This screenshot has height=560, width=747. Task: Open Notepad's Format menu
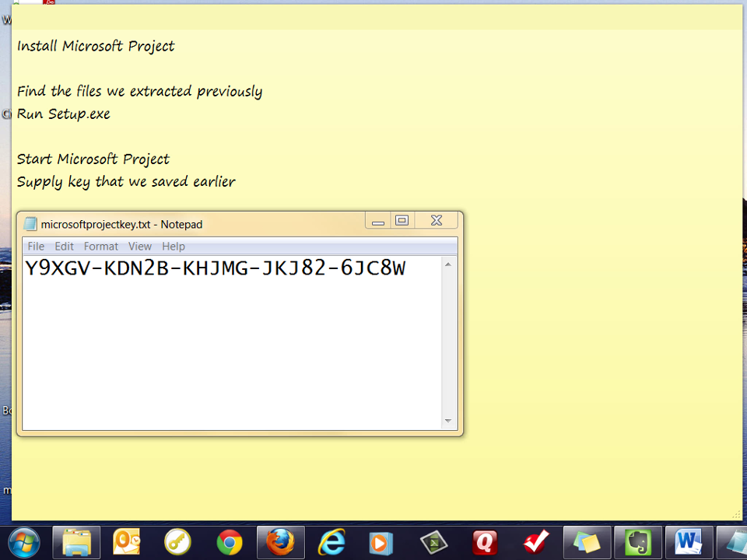click(x=101, y=247)
